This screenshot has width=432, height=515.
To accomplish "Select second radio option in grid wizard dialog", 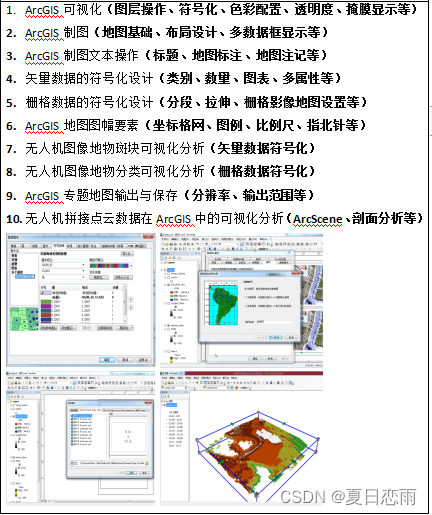I will click(x=245, y=297).
